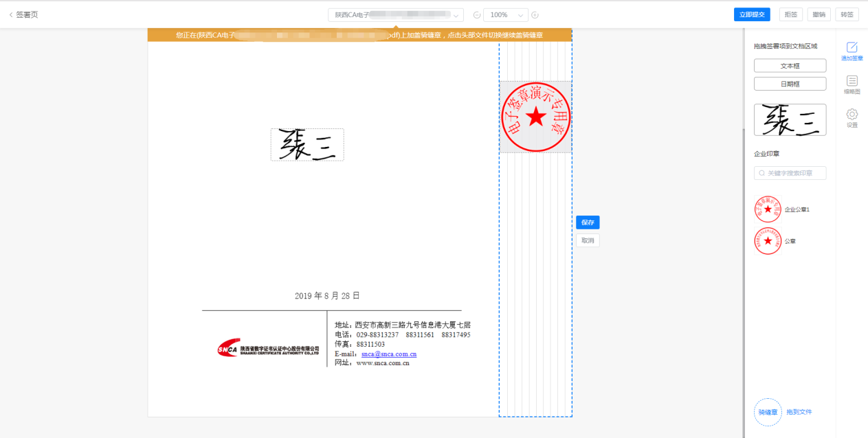The height and width of the screenshot is (438, 868).
Task: Select the 骑缝章 paging seal icon
Action: [x=768, y=412]
